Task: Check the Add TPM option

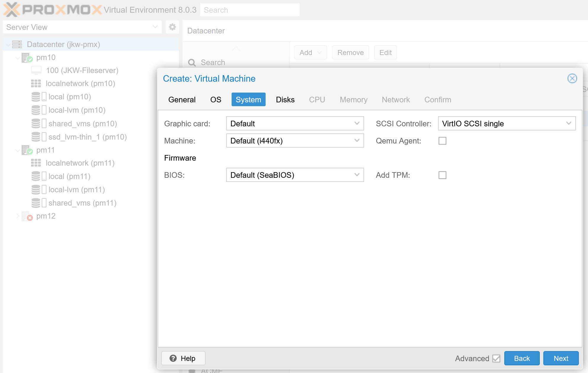Action: click(442, 175)
